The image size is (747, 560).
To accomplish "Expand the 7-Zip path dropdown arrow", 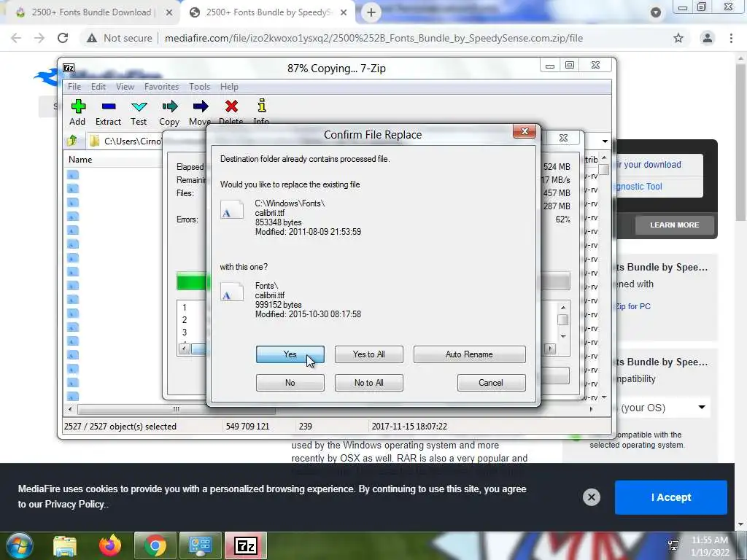I will pos(605,141).
